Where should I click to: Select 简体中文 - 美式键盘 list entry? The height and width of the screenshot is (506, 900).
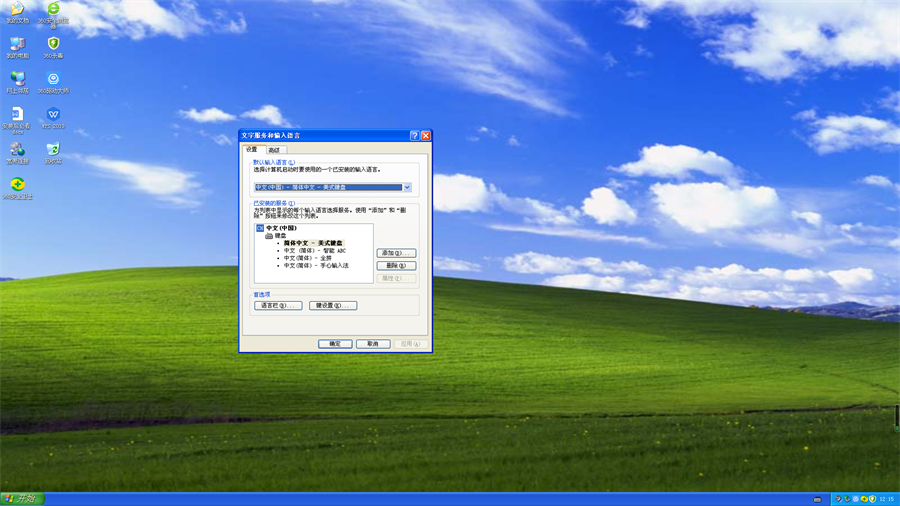click(313, 243)
